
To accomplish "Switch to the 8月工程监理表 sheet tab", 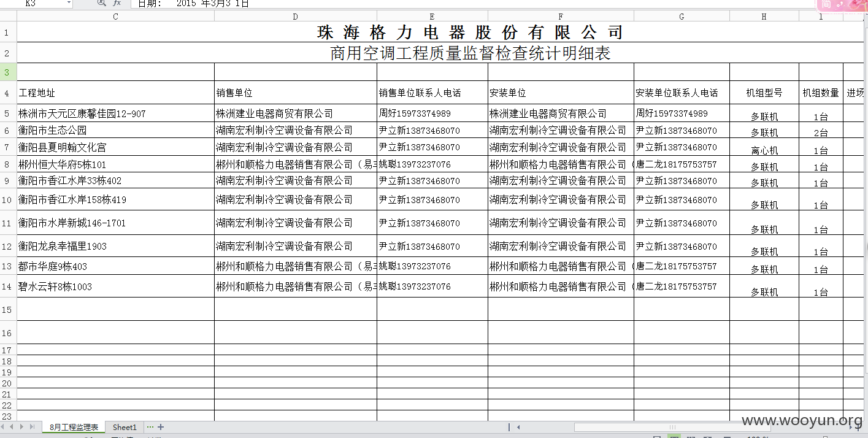I will coord(74,427).
